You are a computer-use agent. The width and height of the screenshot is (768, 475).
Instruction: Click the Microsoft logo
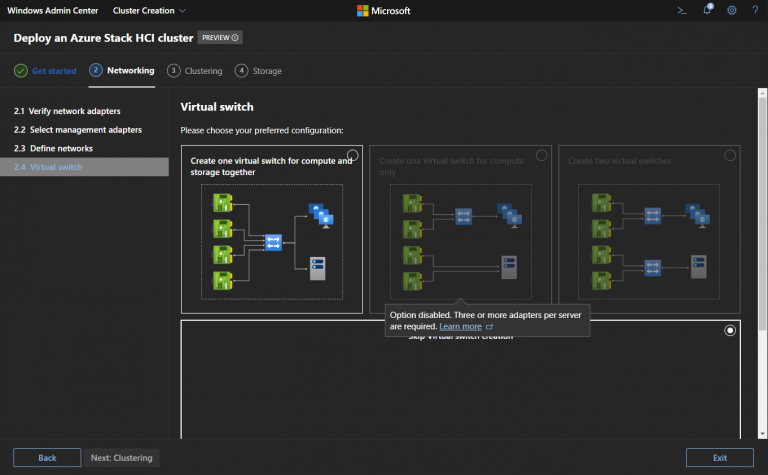(384, 10)
